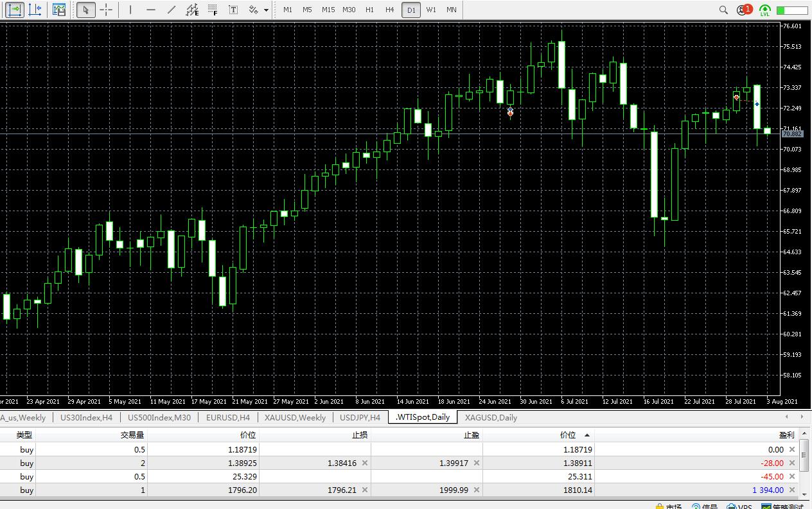This screenshot has height=509, width=812.
Task: Close the position with 1 394.00 profit
Action: pyautogui.click(x=792, y=490)
